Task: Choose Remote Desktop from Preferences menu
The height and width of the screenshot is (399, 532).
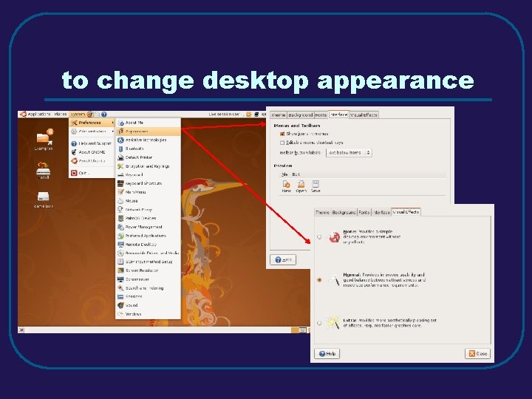Action: [x=149, y=245]
